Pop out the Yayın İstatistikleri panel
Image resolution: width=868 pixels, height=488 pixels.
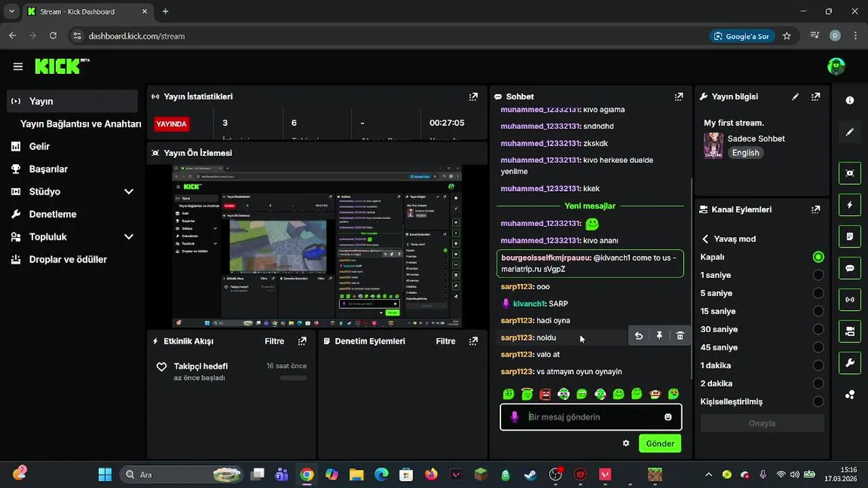[x=473, y=97]
